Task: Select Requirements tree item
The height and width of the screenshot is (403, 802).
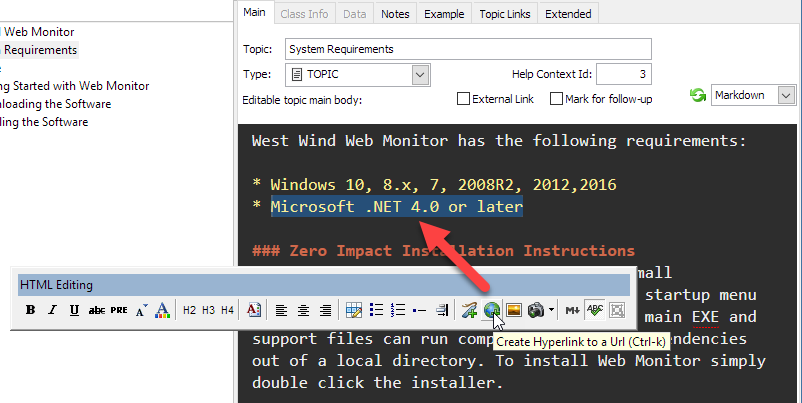Action: 39,50
